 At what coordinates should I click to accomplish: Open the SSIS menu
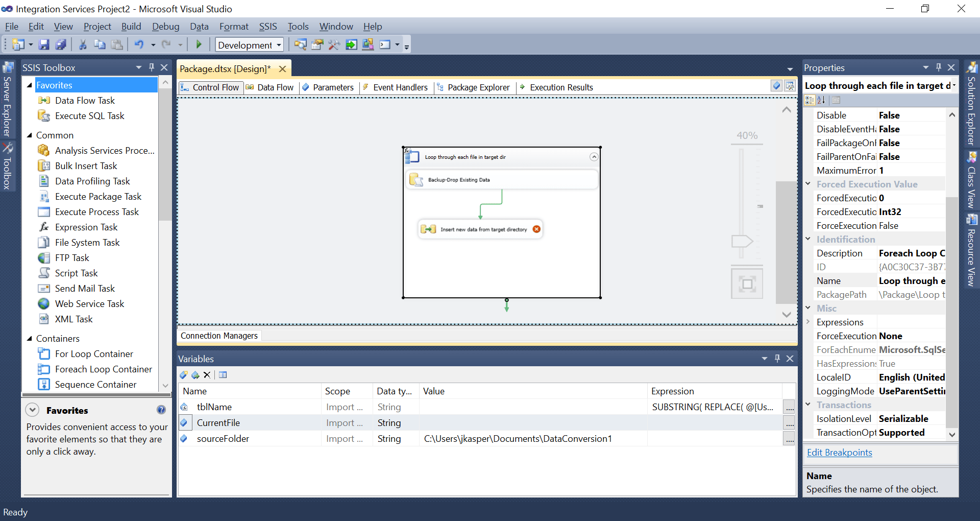tap(268, 27)
